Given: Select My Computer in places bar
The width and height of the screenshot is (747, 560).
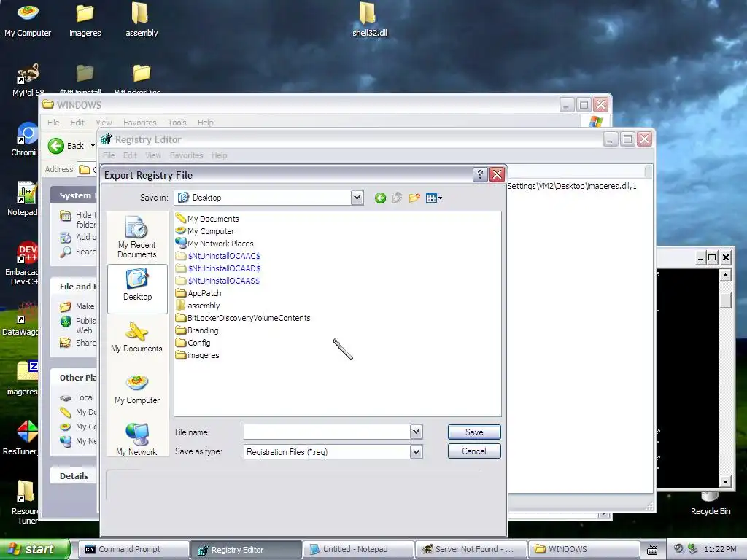Looking at the screenshot, I should click(x=137, y=389).
